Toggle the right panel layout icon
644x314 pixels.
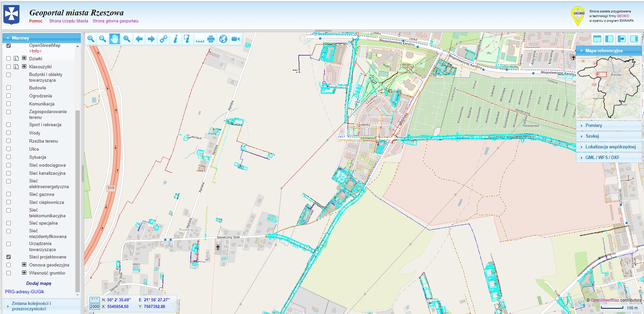pyautogui.click(x=634, y=39)
